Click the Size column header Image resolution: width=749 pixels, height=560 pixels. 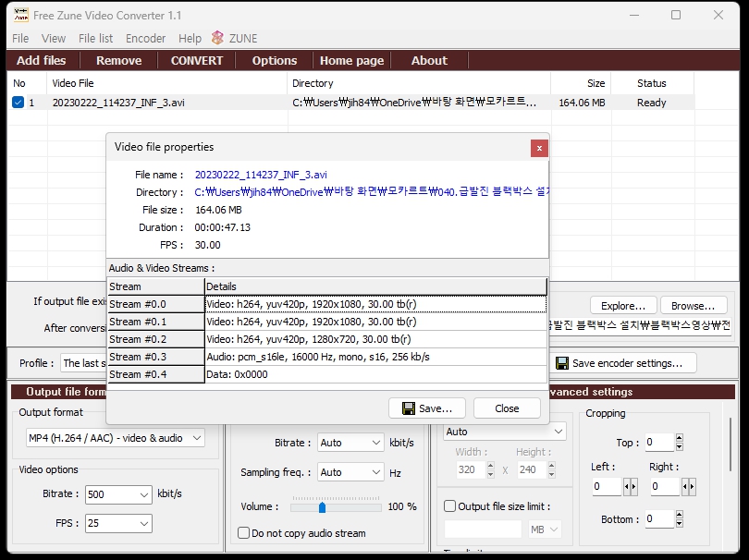[581, 83]
